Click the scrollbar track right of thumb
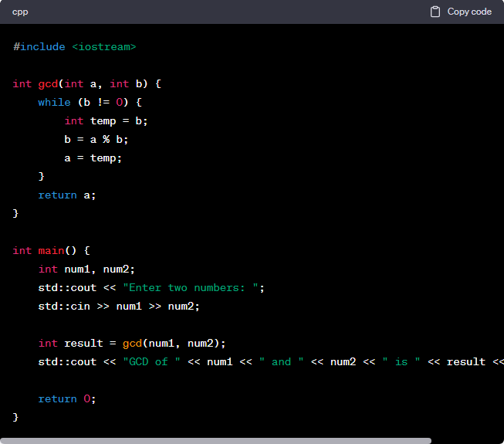 click(467, 440)
